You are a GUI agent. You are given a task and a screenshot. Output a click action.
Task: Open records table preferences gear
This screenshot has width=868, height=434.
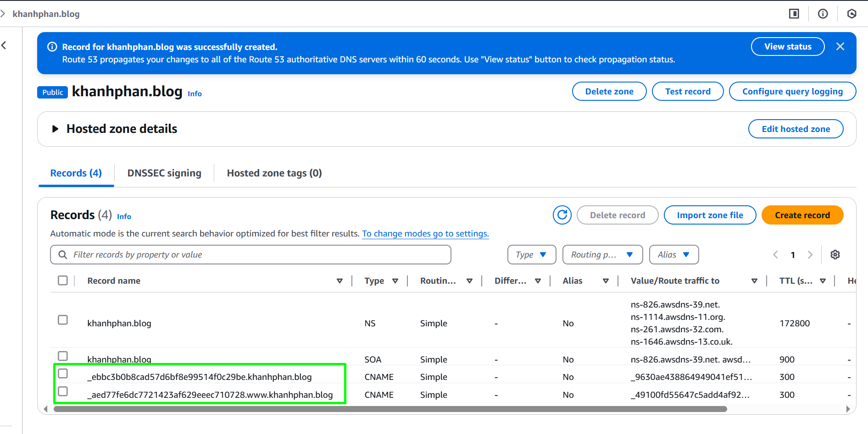point(835,255)
